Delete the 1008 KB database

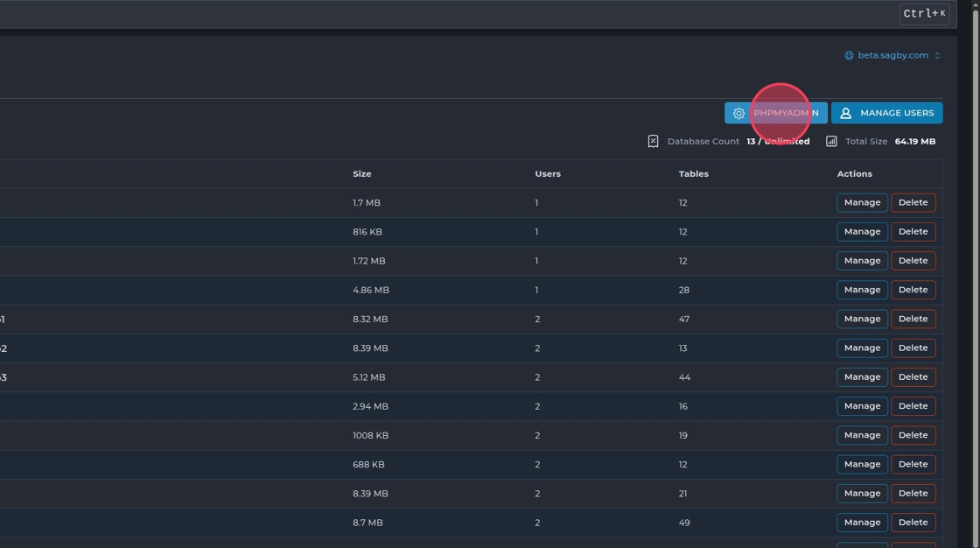(x=913, y=435)
